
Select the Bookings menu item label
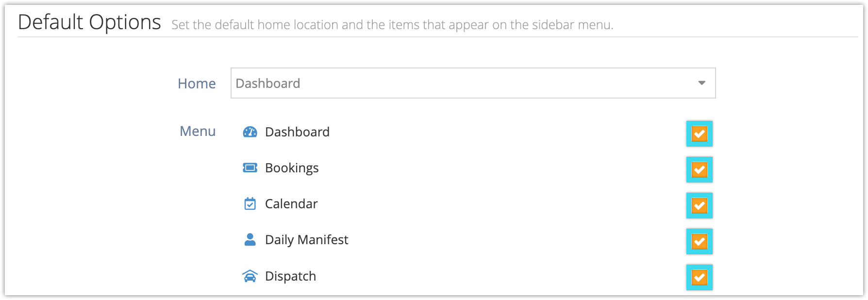point(292,168)
